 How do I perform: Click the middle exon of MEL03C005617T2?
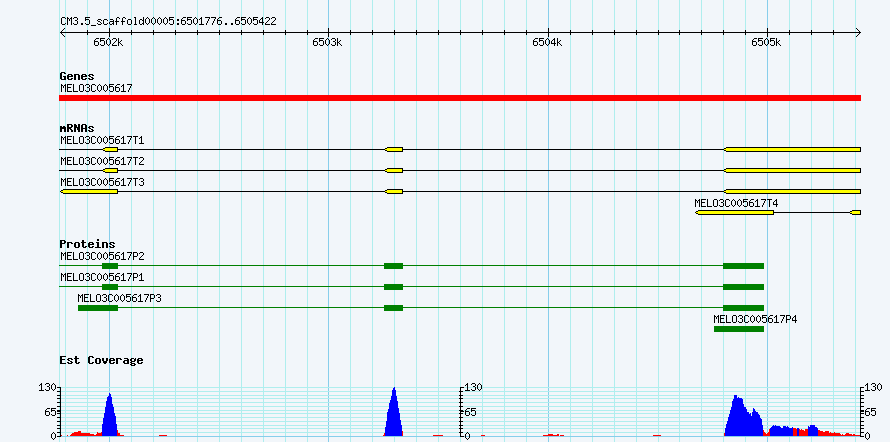[394, 170]
